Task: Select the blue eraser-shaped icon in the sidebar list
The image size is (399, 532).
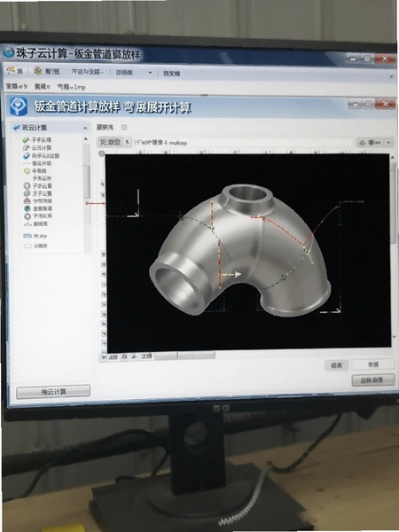Action: click(27, 156)
